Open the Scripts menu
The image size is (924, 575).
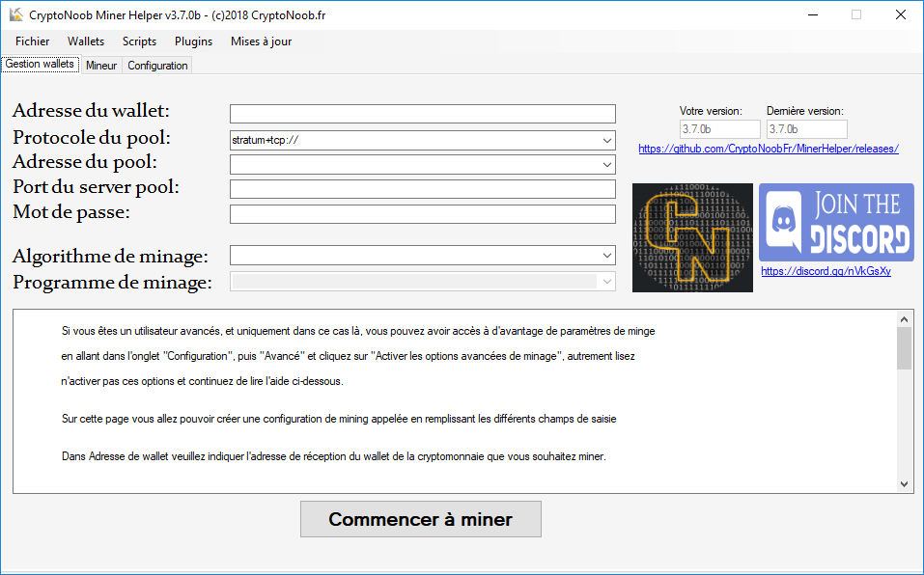click(139, 41)
